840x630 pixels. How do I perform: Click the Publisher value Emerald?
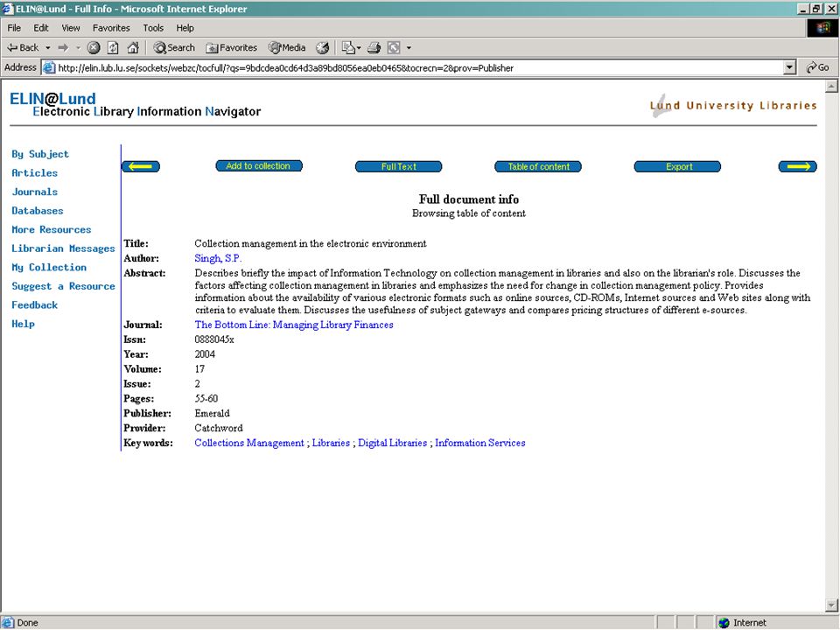[x=212, y=414]
